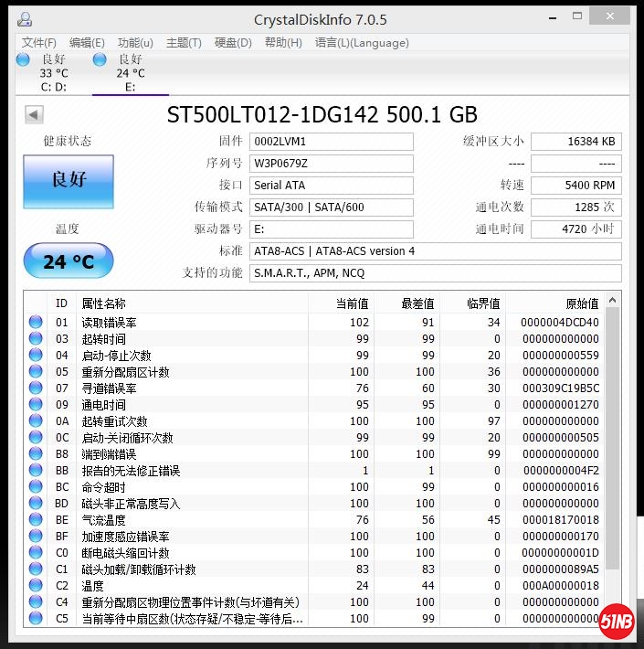Click the 原始值 column header

click(581, 303)
